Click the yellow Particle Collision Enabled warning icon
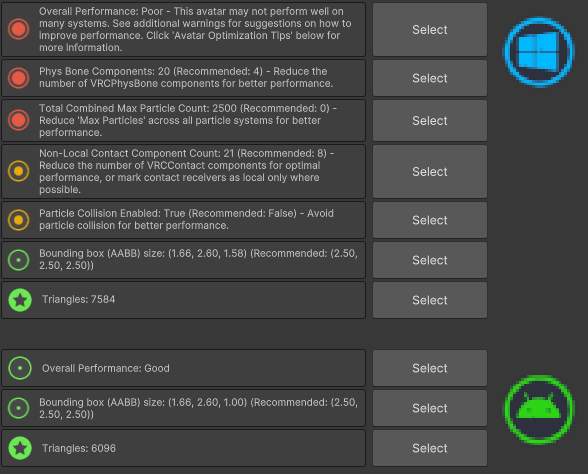This screenshot has height=474, width=588. [x=18, y=220]
